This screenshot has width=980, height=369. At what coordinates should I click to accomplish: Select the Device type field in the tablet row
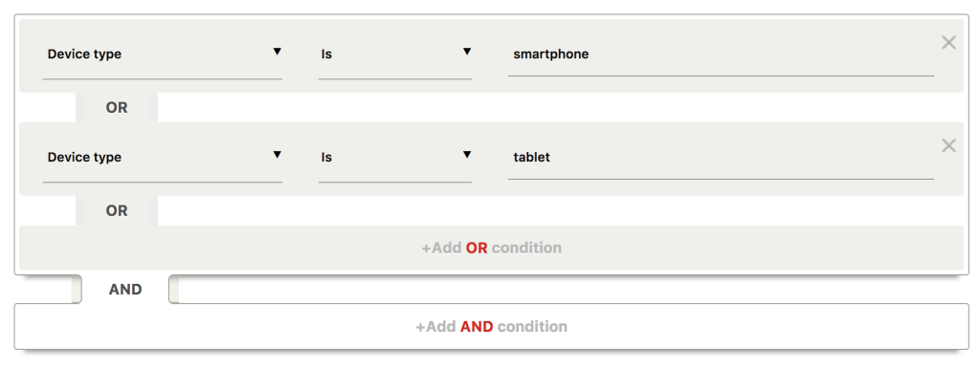163,158
